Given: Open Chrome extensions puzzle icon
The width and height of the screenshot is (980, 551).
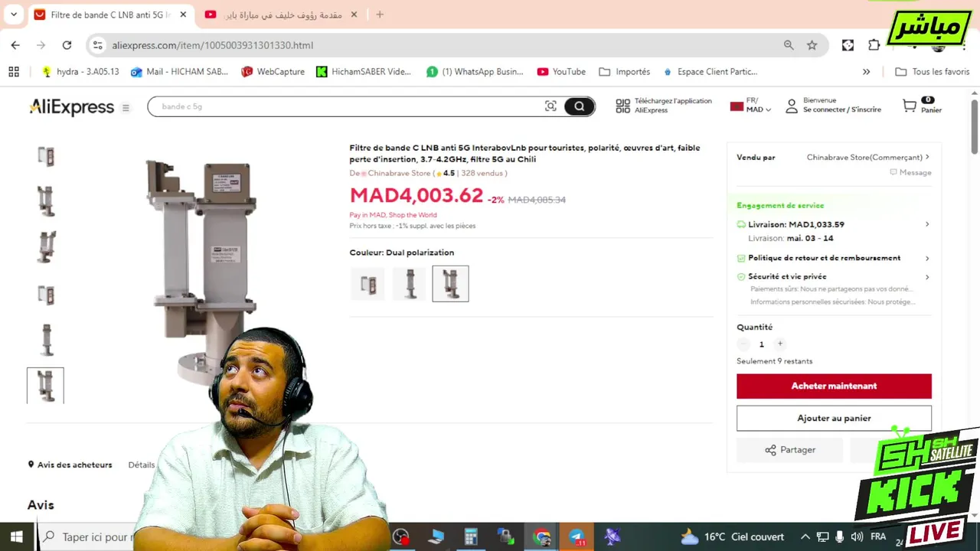Looking at the screenshot, I should tap(874, 45).
